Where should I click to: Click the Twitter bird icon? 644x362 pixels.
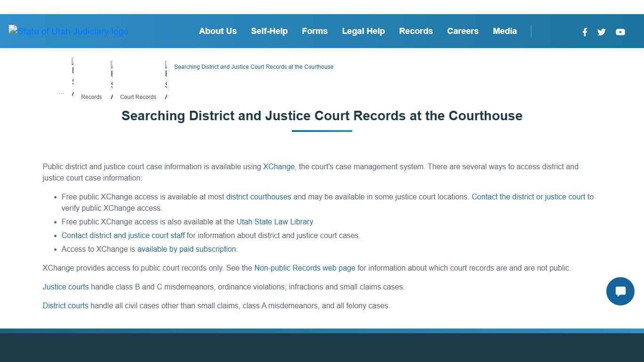601,32
